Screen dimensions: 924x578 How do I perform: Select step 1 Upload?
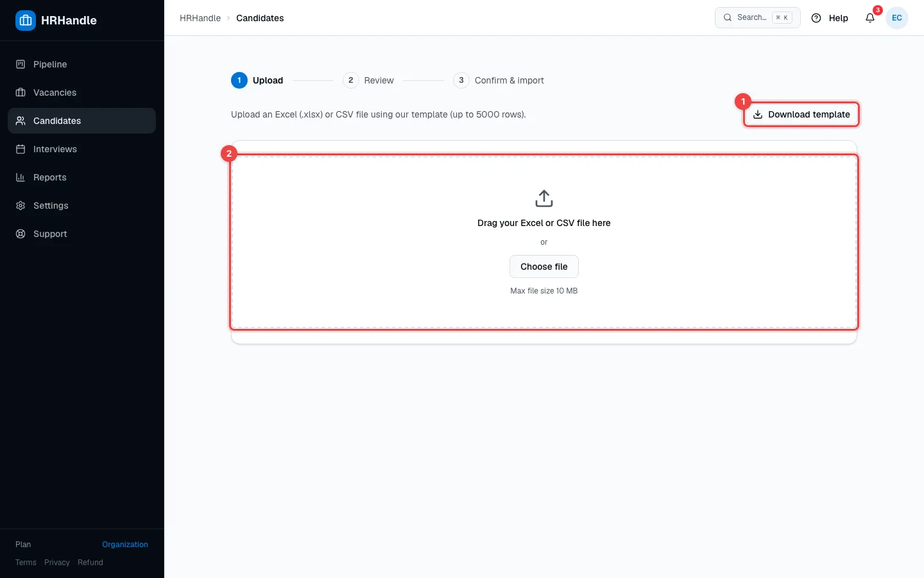click(x=257, y=80)
